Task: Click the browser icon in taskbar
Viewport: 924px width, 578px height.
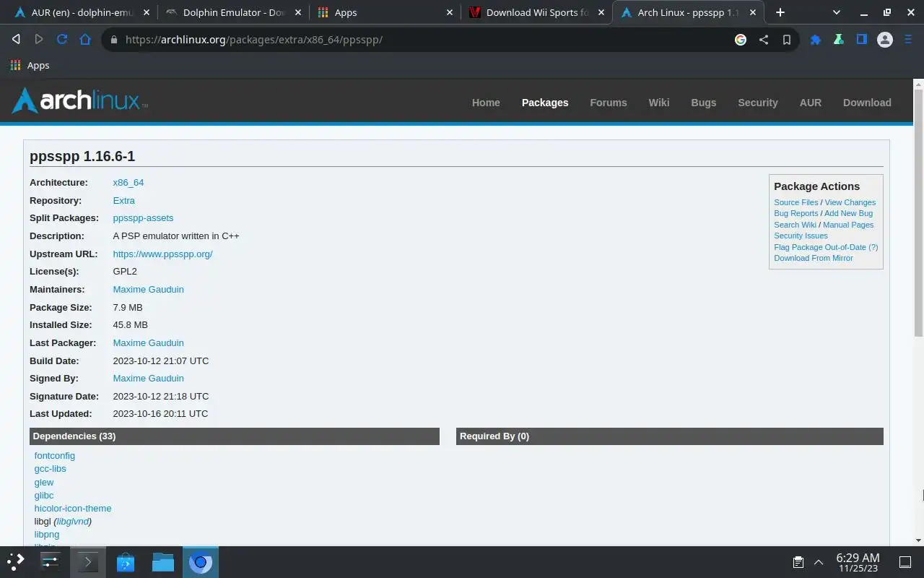Action: point(201,561)
